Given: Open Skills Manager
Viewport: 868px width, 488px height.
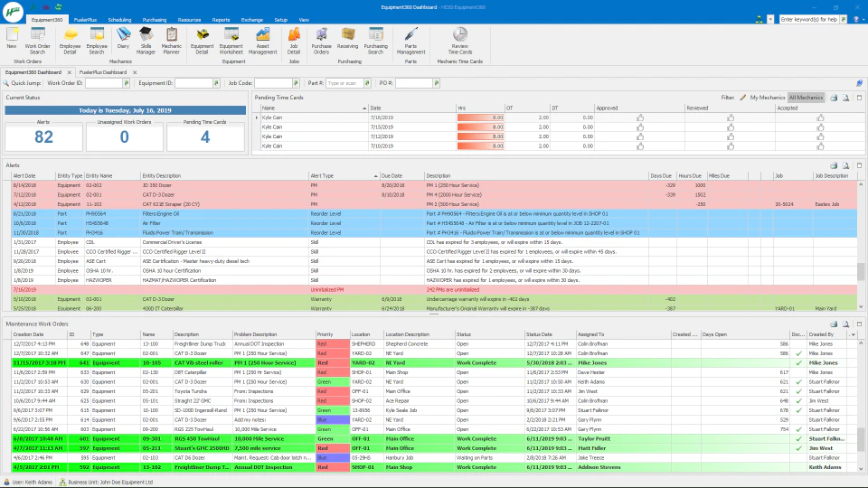Looking at the screenshot, I should 146,41.
